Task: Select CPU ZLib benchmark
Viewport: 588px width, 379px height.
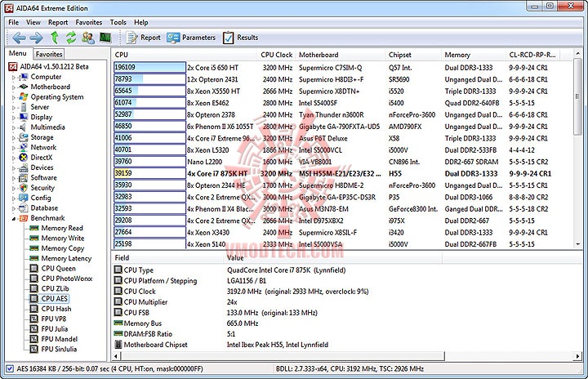Action: pyautogui.click(x=56, y=288)
